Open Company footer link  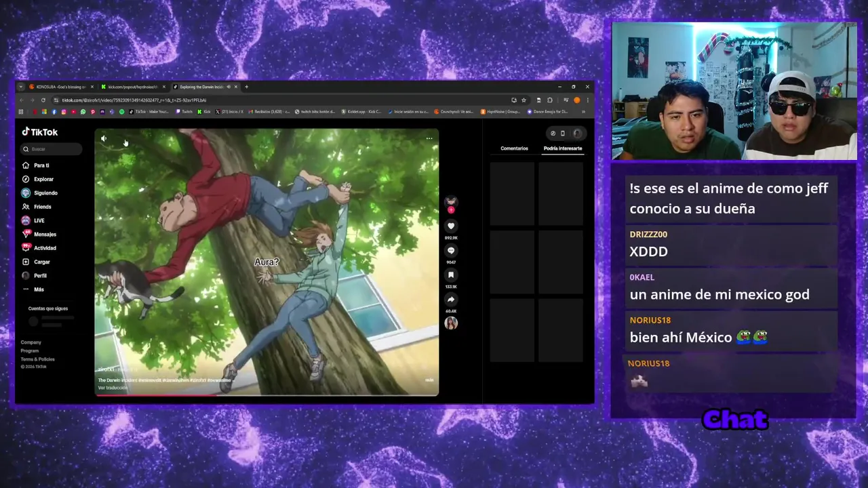pos(31,342)
